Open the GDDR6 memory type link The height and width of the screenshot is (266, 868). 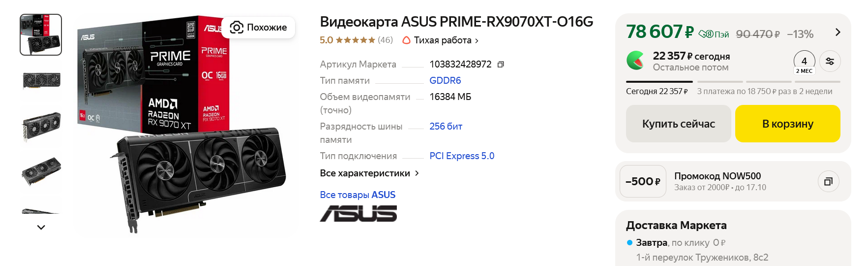pyautogui.click(x=445, y=81)
